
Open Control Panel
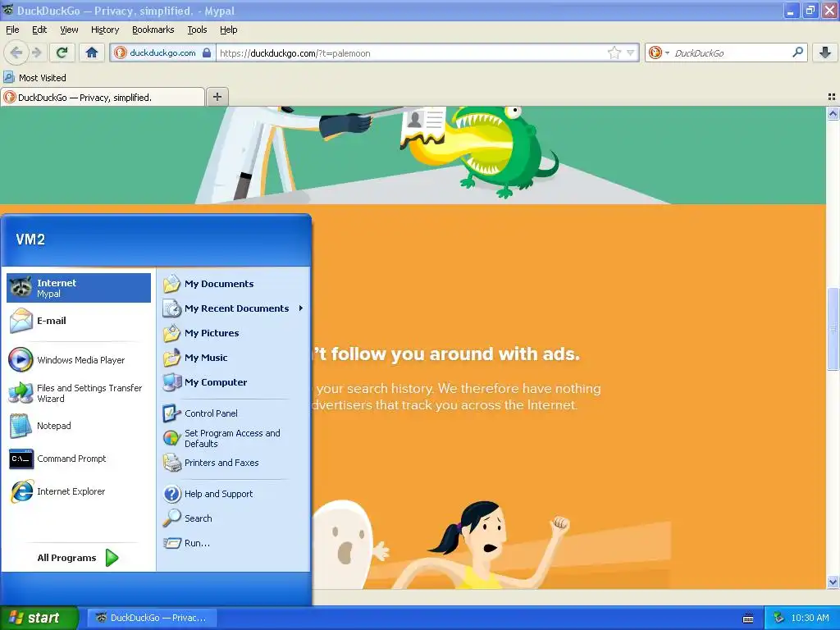click(x=234, y=413)
